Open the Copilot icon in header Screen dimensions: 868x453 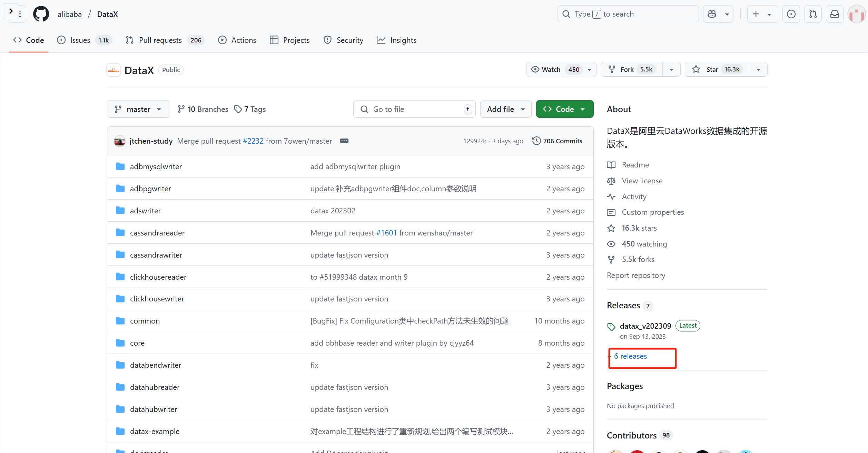(x=712, y=14)
